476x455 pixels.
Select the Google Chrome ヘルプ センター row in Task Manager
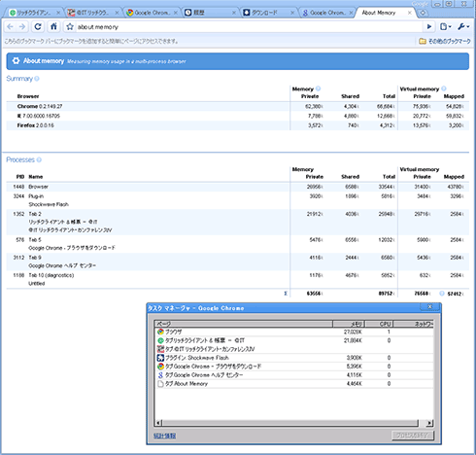(x=294, y=375)
